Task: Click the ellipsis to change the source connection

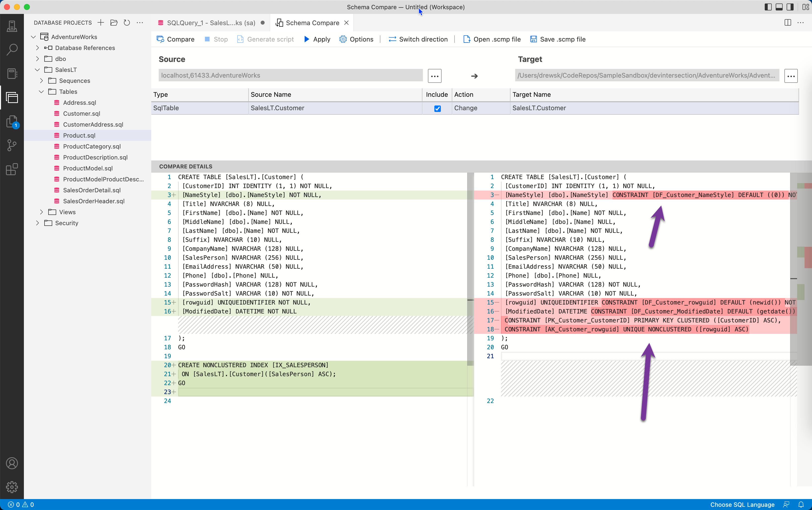Action: (x=434, y=76)
